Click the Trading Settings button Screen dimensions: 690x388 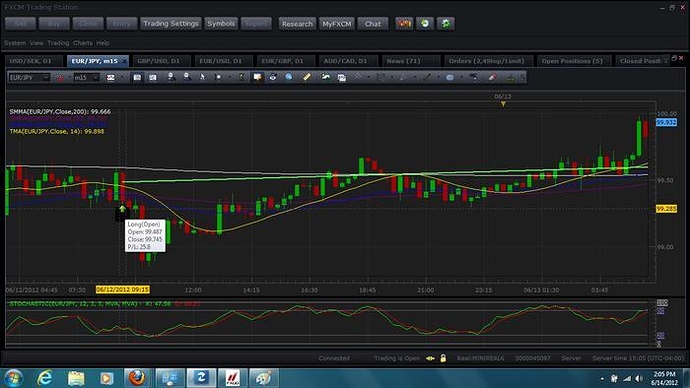(x=171, y=23)
